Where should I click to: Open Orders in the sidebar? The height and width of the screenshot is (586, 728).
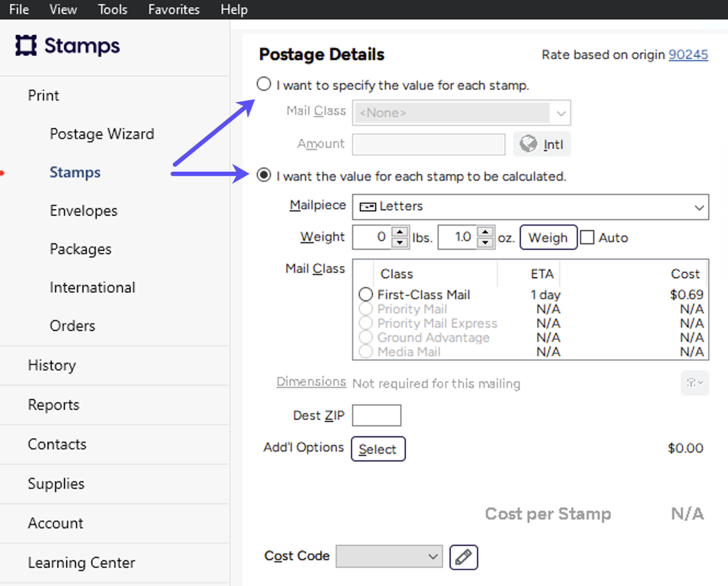coord(72,326)
